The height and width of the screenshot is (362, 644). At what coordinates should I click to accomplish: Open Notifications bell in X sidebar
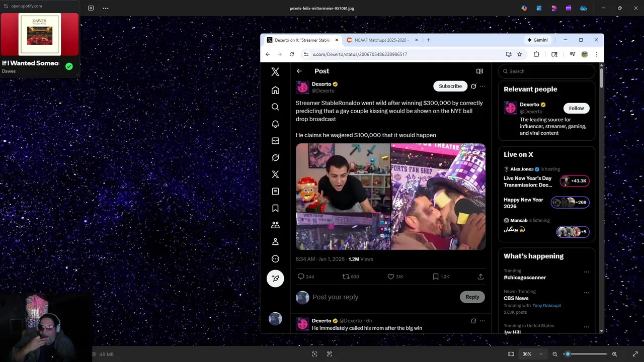275,124
